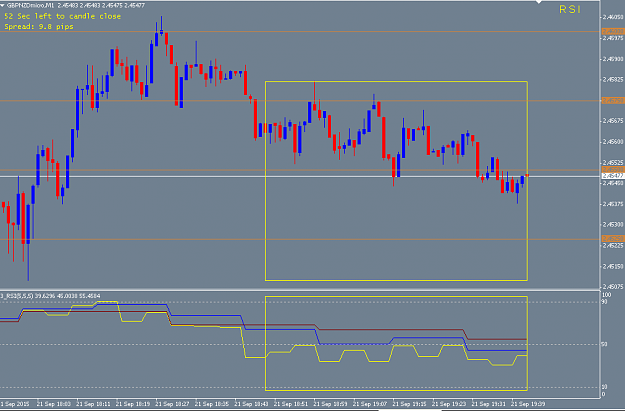This screenshot has width=625, height=411.
Task: Click the 2.45075 price scale label
Action: [613, 287]
